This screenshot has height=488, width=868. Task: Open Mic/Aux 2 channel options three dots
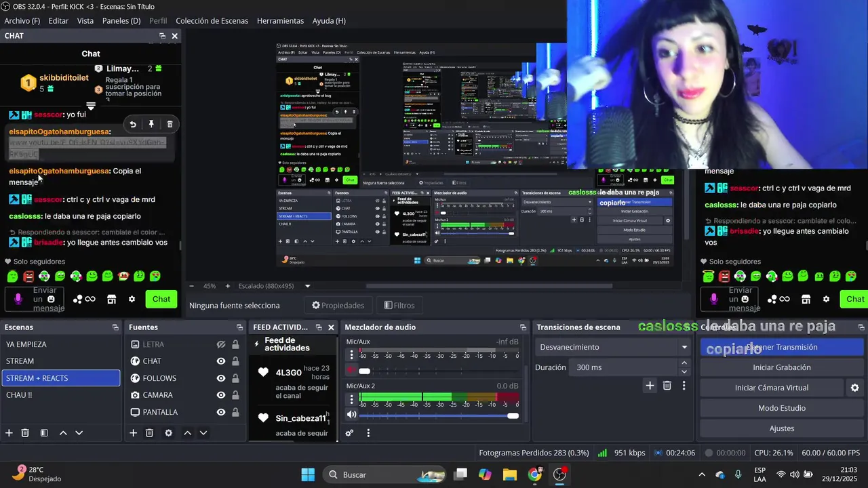[x=351, y=399]
